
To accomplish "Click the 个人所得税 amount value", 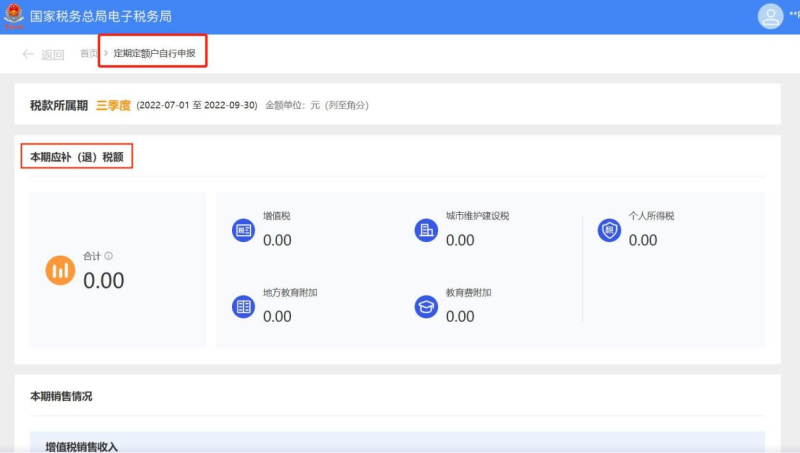I will [x=643, y=240].
